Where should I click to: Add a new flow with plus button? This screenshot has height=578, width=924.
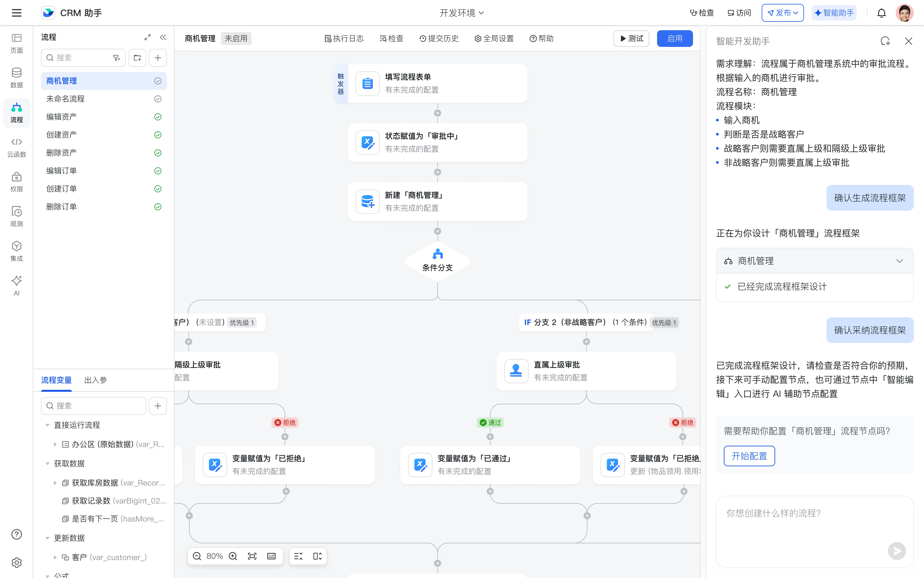point(158,58)
